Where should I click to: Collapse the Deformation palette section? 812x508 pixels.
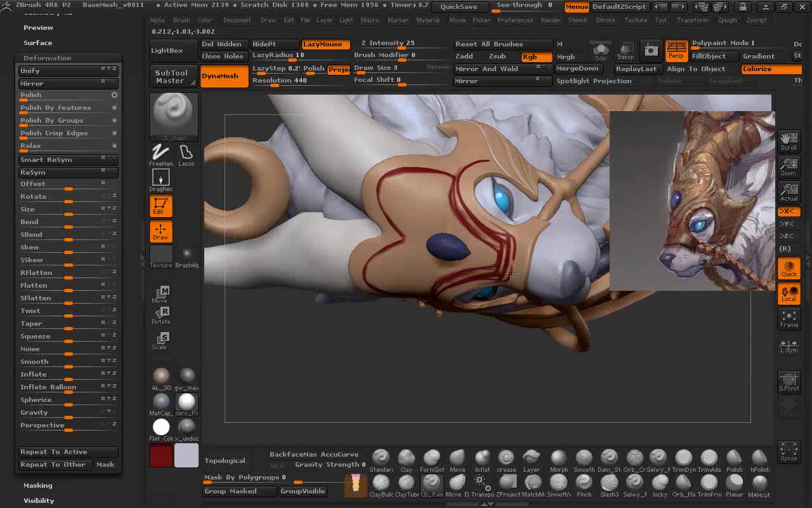pyautogui.click(x=47, y=58)
